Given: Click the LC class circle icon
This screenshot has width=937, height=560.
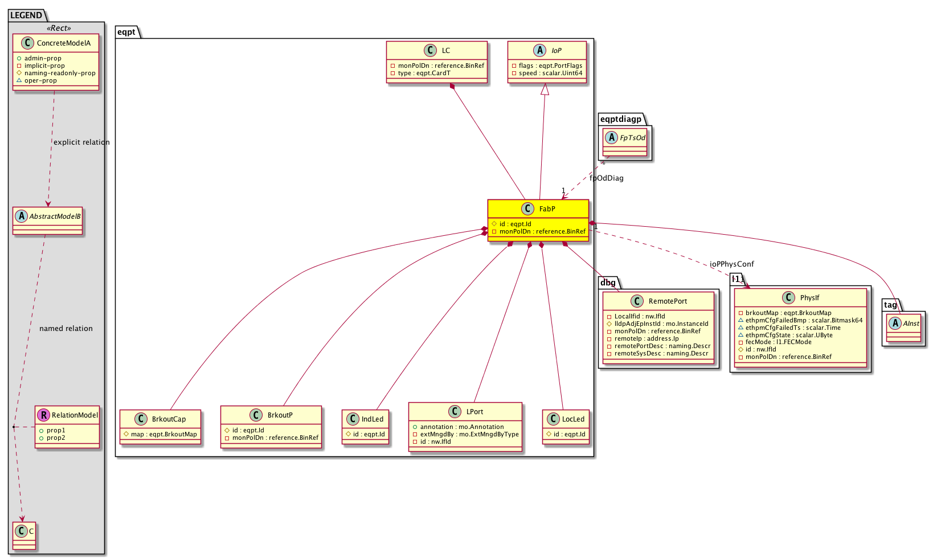Looking at the screenshot, I should point(431,51).
